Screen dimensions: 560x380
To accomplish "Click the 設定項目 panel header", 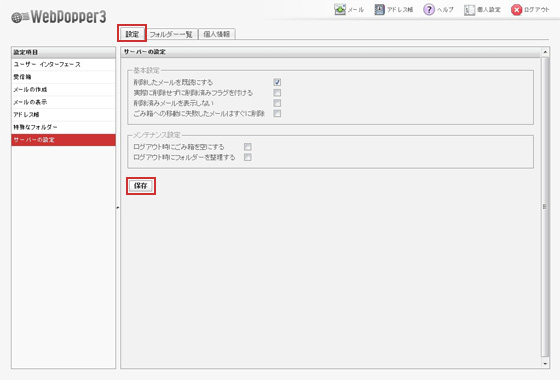I will pyautogui.click(x=64, y=52).
